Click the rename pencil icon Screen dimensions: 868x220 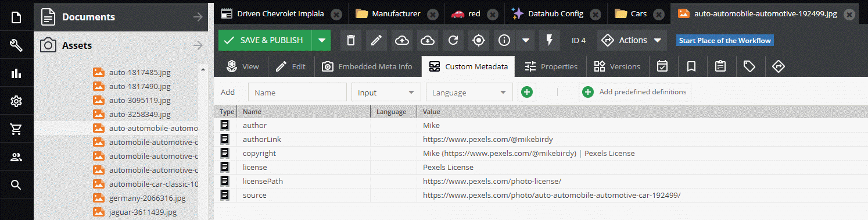[x=376, y=40]
